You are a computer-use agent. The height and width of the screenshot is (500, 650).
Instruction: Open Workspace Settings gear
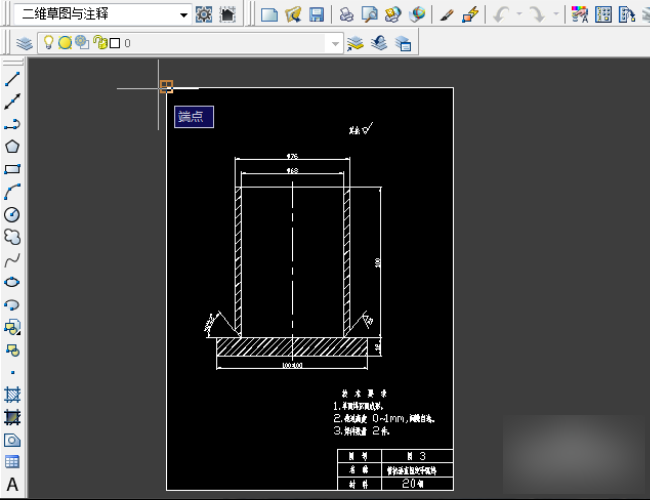pos(204,15)
